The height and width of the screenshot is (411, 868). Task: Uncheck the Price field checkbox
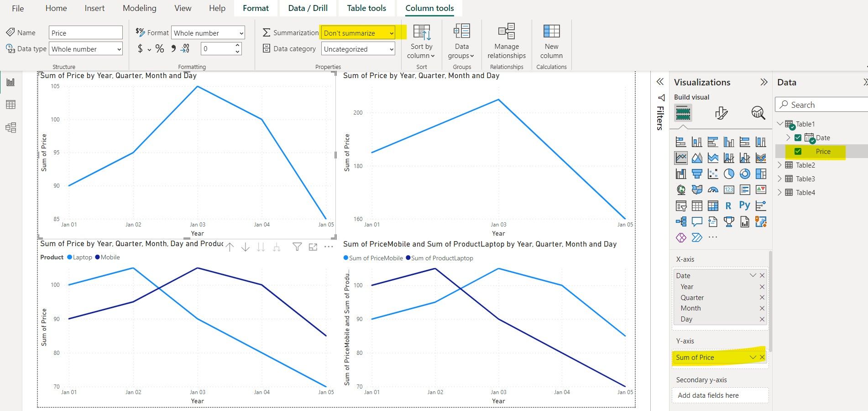798,152
